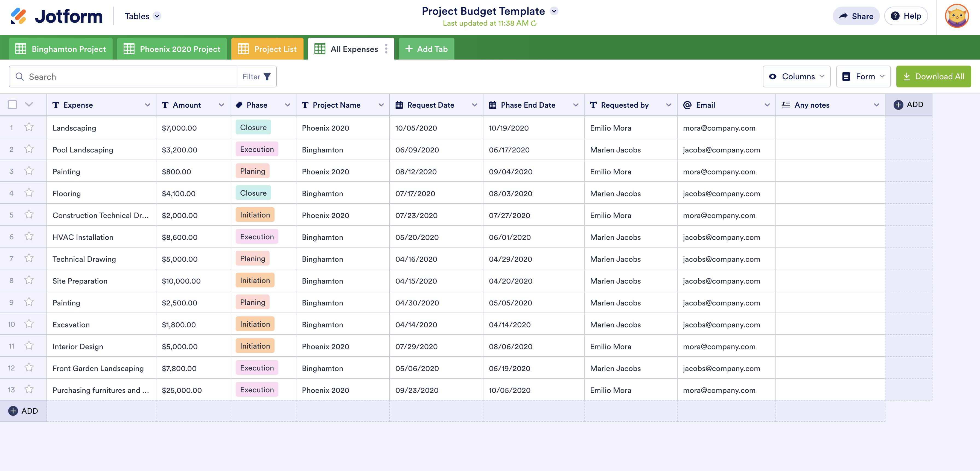
Task: Star the Landscaping row
Action: click(29, 127)
